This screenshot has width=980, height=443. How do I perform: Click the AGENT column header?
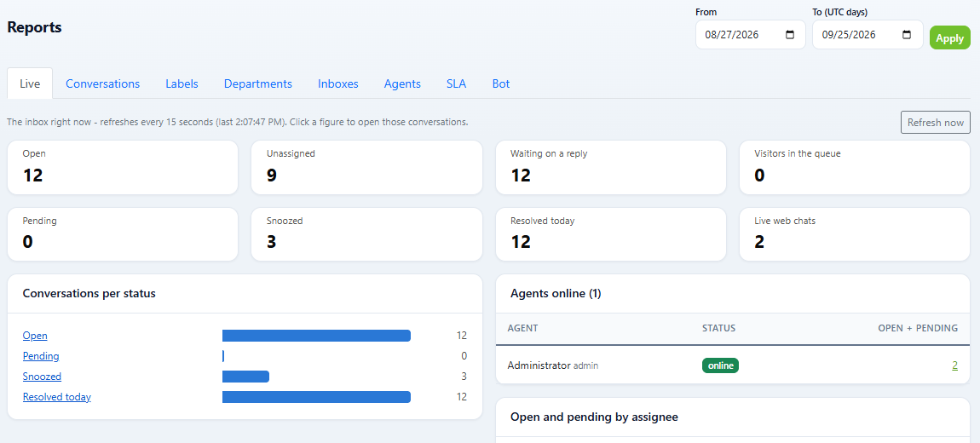[523, 328]
